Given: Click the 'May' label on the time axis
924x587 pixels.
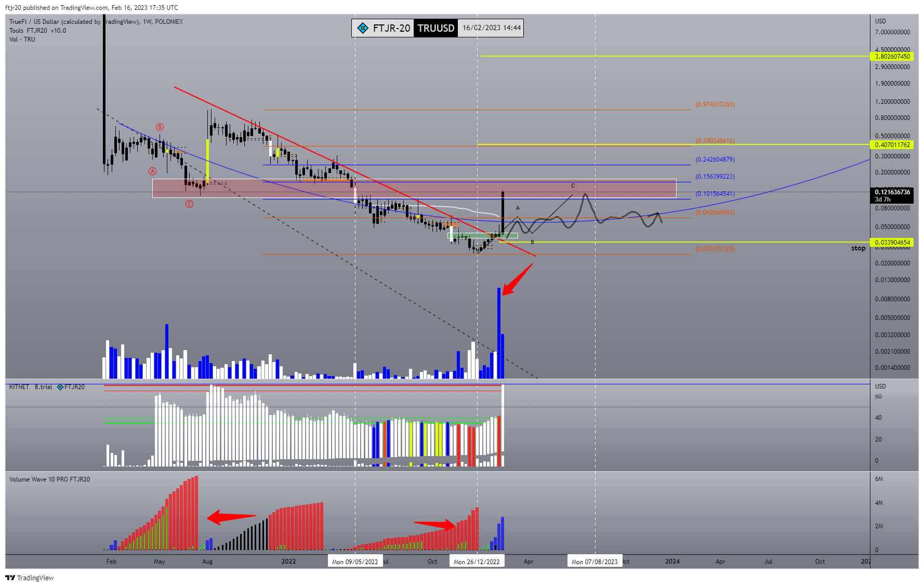Looking at the screenshot, I should click(x=160, y=562).
